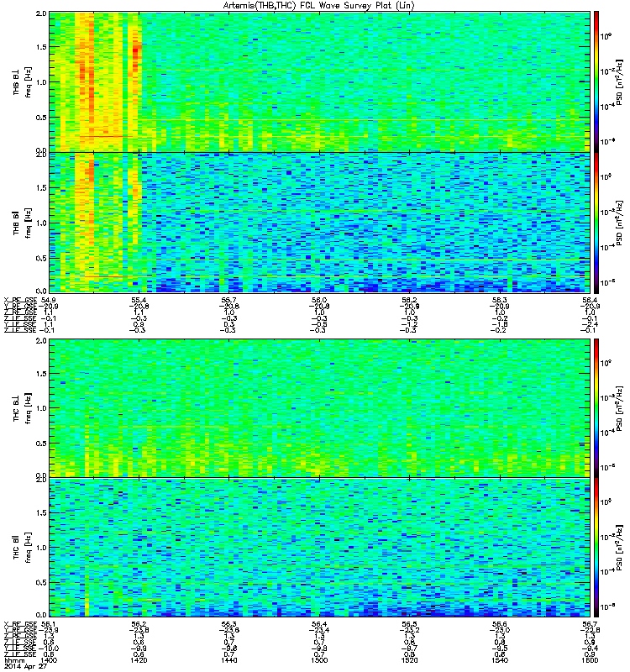Click the '1440' time tick label
The width and height of the screenshot is (630, 672).
coord(229,660)
